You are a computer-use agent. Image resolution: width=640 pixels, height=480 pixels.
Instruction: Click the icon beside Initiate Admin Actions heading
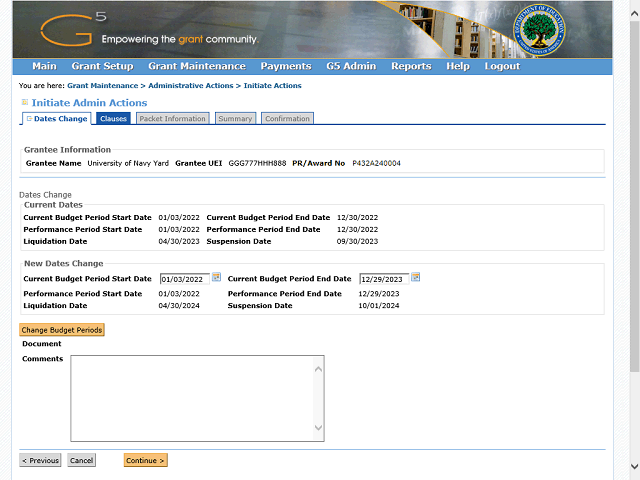click(x=25, y=102)
